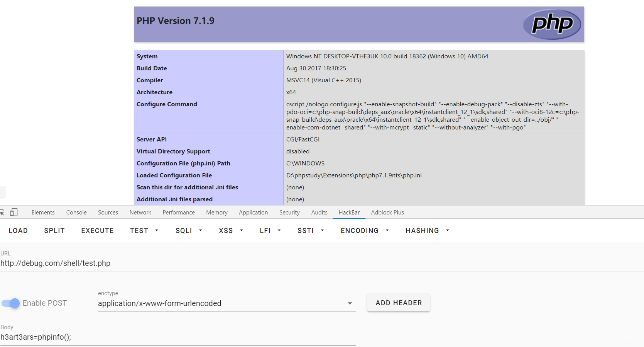
Task: Click the Body input field
Action: (177, 337)
